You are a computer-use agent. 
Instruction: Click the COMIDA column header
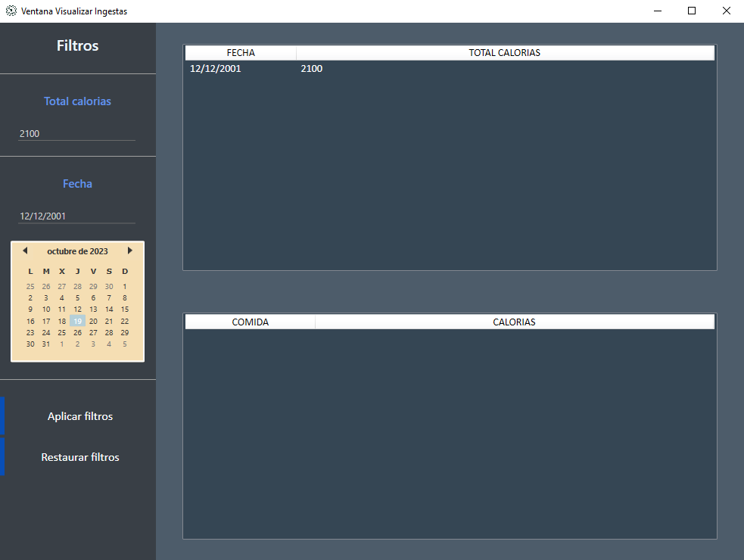[249, 321]
